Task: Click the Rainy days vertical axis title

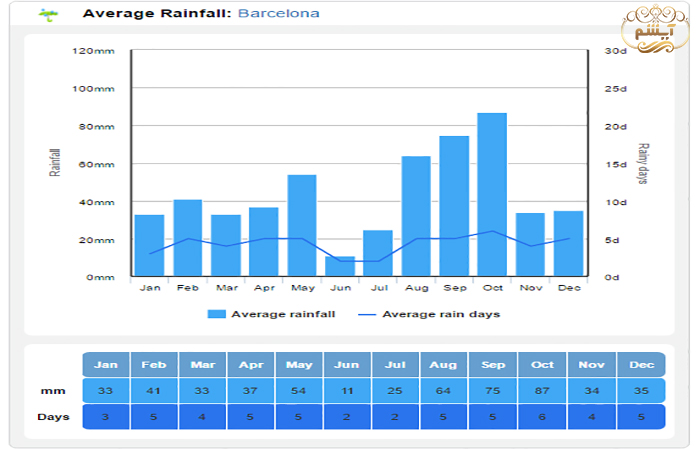Action: click(643, 163)
